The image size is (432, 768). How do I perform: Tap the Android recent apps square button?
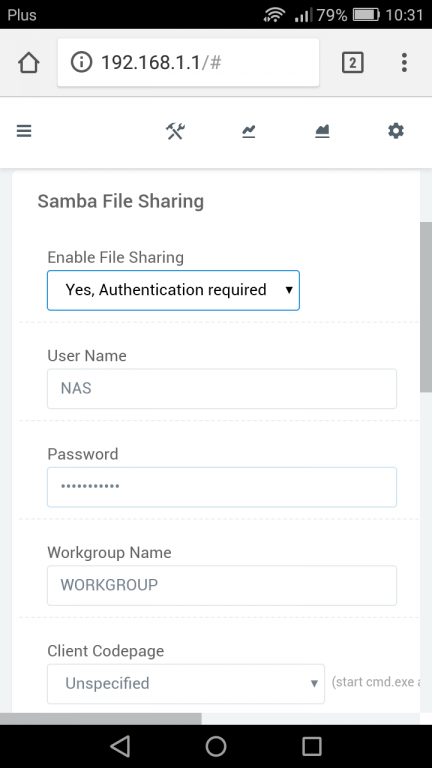pyautogui.click(x=312, y=746)
